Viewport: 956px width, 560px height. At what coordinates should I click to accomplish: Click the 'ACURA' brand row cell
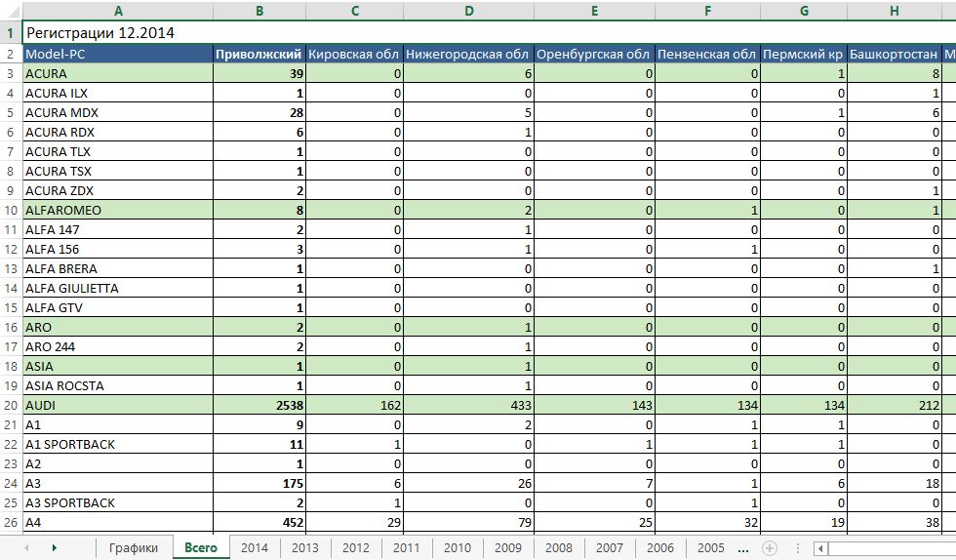pos(118,73)
